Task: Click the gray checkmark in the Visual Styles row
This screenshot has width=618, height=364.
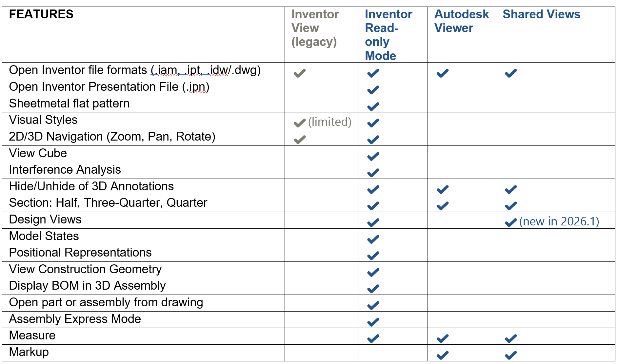Action: [x=300, y=123]
